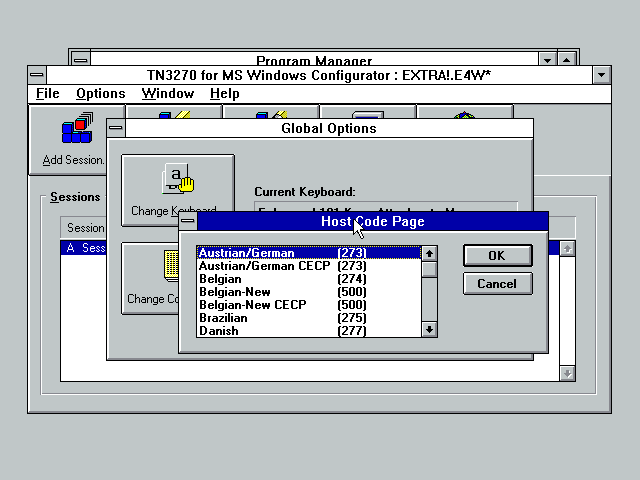Select Austrian/German (273) in list
The height and width of the screenshot is (480, 640).
pyautogui.click(x=309, y=253)
